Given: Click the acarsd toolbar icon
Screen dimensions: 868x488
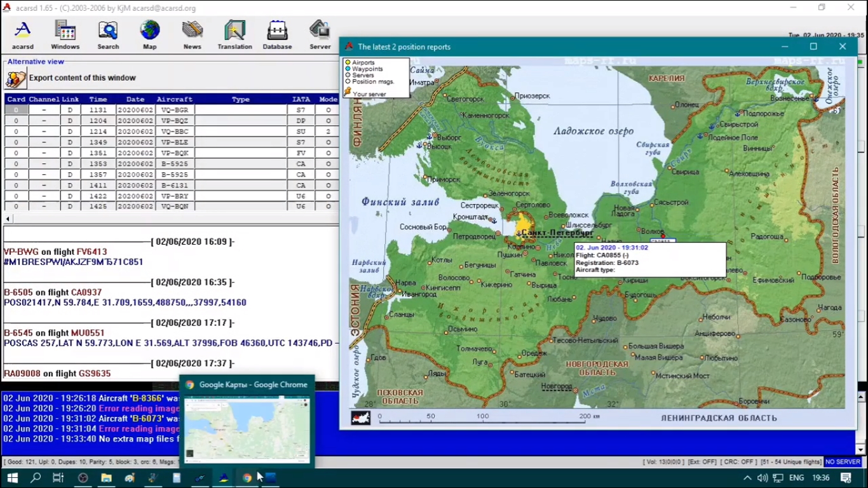Looking at the screenshot, I should tap(23, 35).
